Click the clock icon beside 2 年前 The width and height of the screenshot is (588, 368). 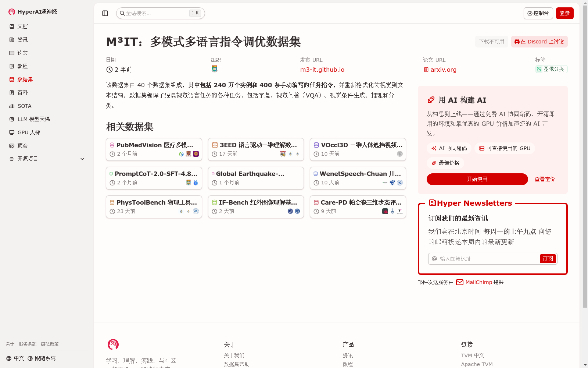pyautogui.click(x=110, y=70)
